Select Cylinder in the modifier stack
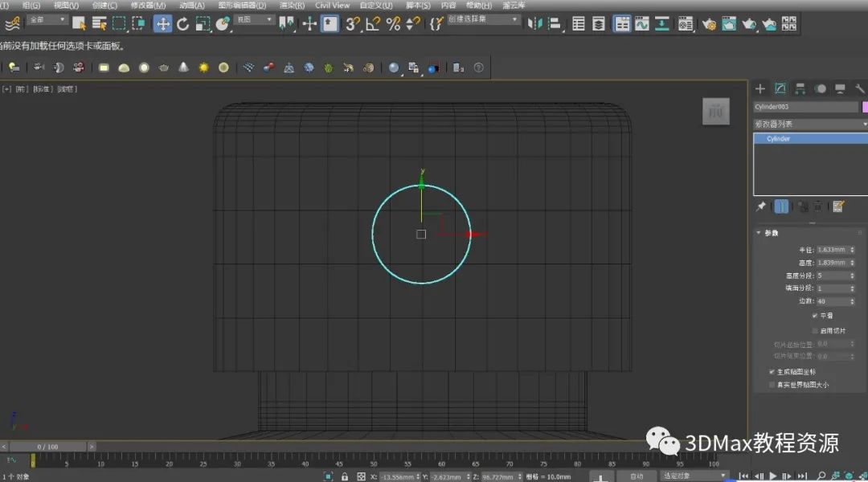868x482 pixels. tap(778, 139)
